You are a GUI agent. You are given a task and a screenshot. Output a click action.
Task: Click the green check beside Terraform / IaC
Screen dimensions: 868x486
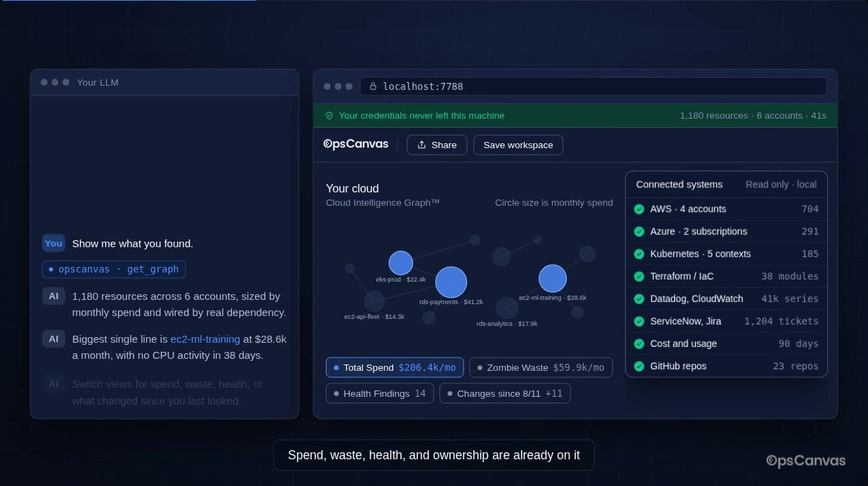pyautogui.click(x=639, y=276)
